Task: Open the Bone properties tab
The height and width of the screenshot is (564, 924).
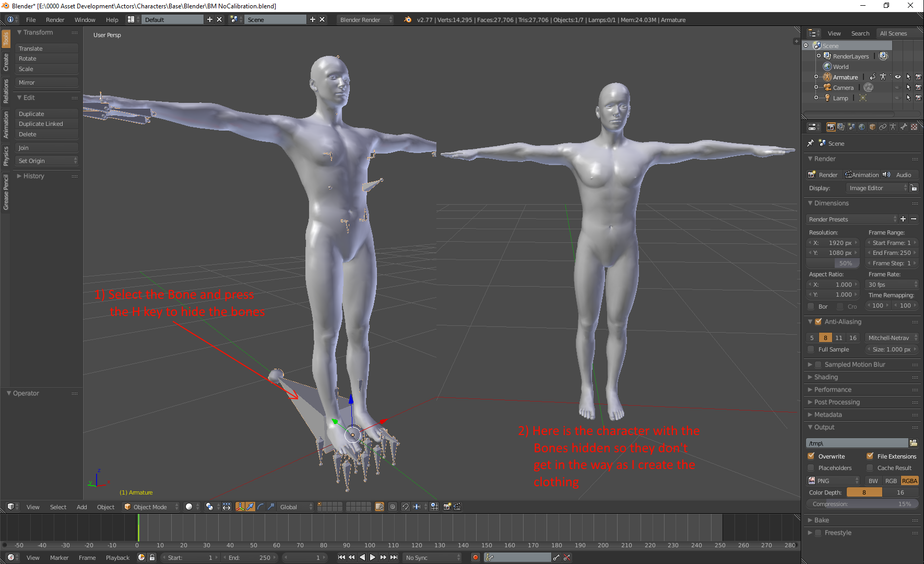Action: point(904,127)
